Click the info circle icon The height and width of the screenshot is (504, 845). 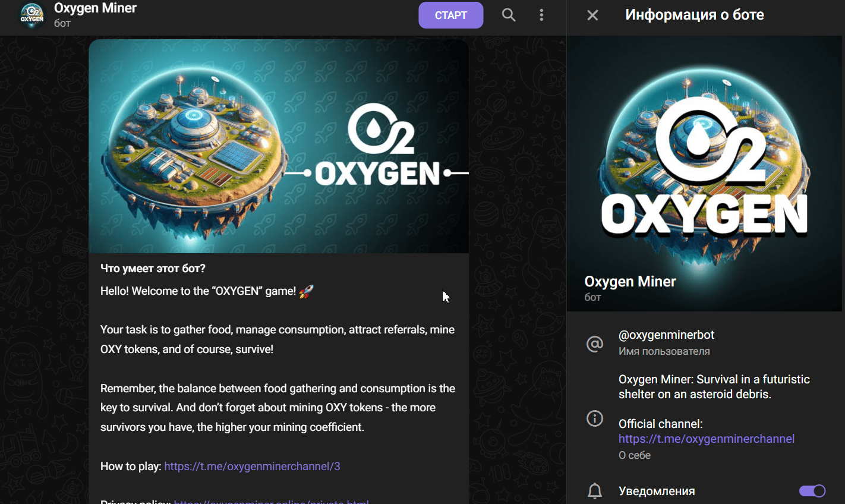point(595,418)
